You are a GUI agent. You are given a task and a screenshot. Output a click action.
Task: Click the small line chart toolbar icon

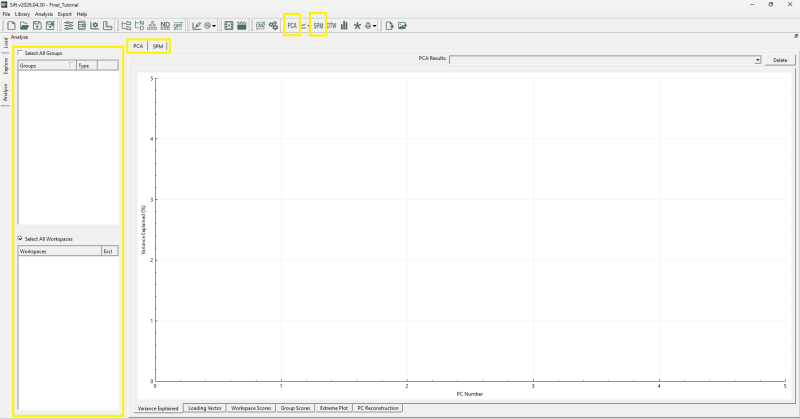pyautogui.click(x=304, y=26)
